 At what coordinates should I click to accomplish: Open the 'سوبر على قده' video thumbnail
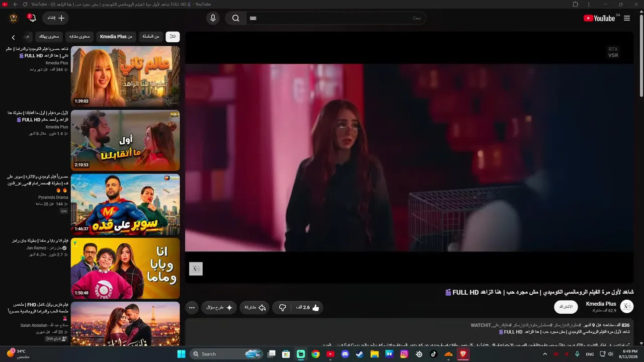pos(125,204)
